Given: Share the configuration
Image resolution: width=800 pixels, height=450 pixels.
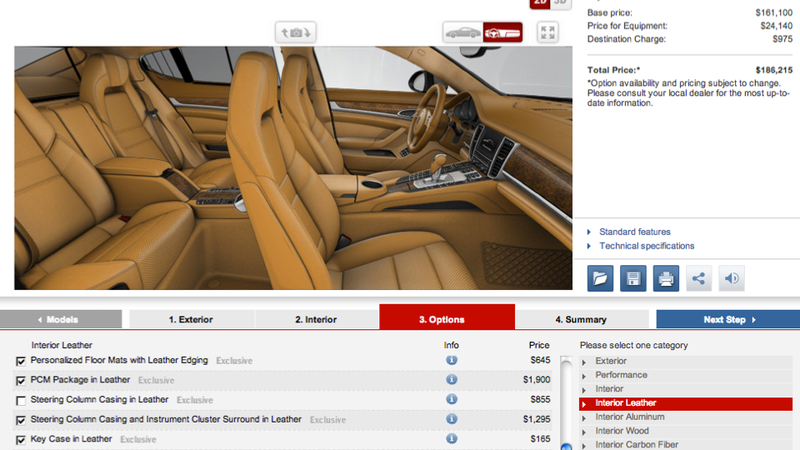Looking at the screenshot, I should pos(698,278).
